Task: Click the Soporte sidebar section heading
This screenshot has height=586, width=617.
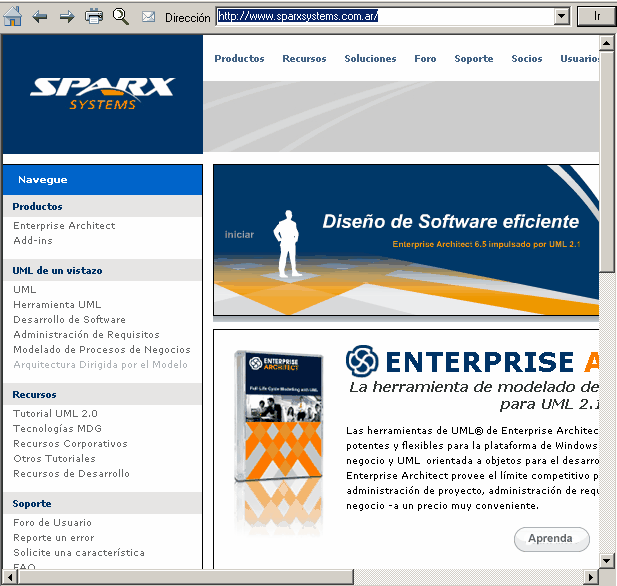Action: [x=32, y=504]
